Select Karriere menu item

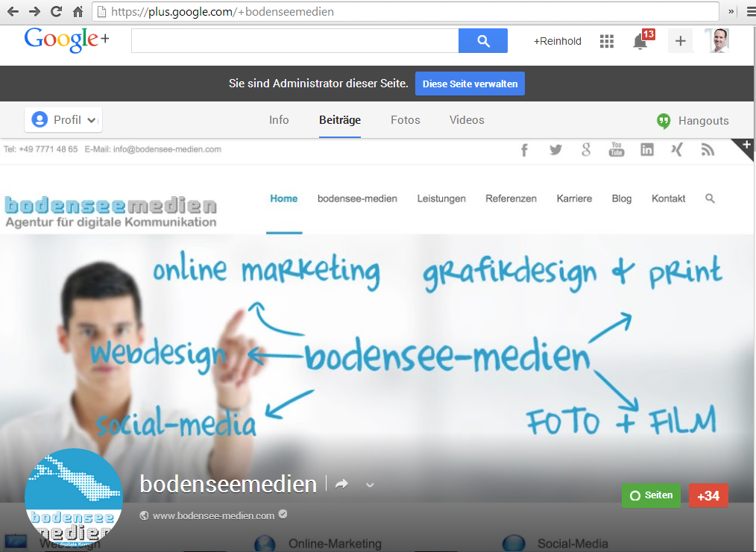pos(574,198)
